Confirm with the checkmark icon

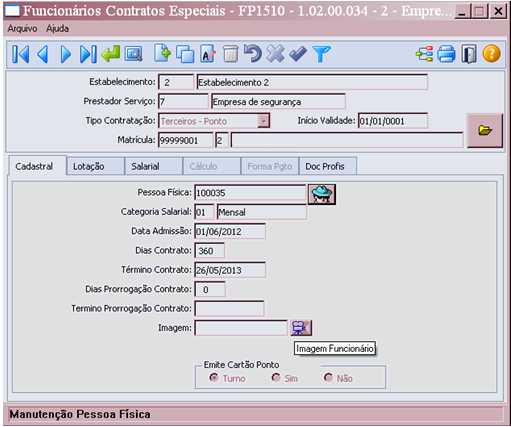pyautogui.click(x=298, y=54)
